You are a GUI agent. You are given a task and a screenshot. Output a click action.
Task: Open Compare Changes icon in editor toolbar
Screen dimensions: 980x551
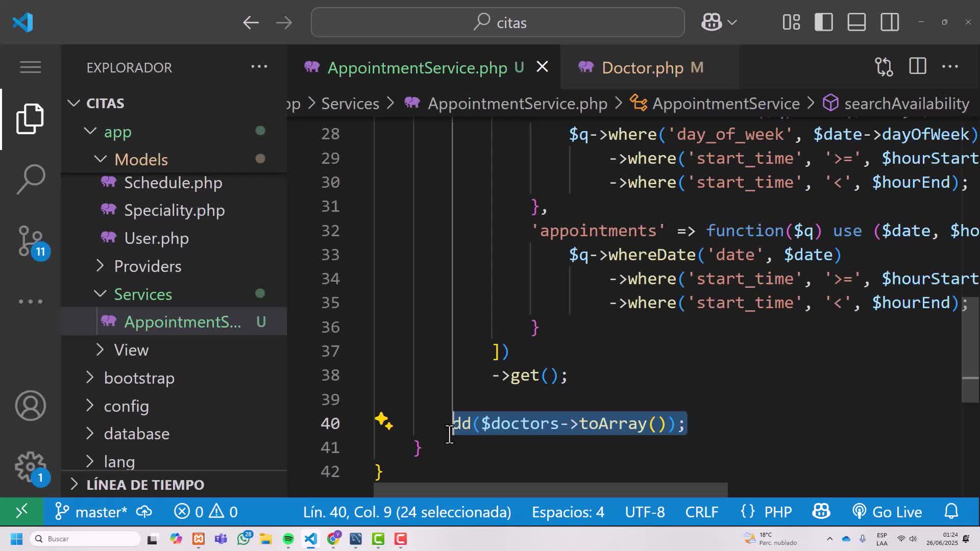[884, 67]
